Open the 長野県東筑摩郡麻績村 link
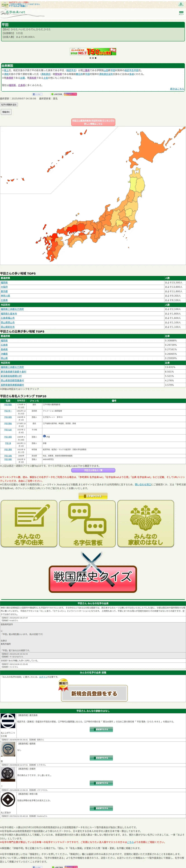Viewport: 186px width, 868px height. coord(12,385)
